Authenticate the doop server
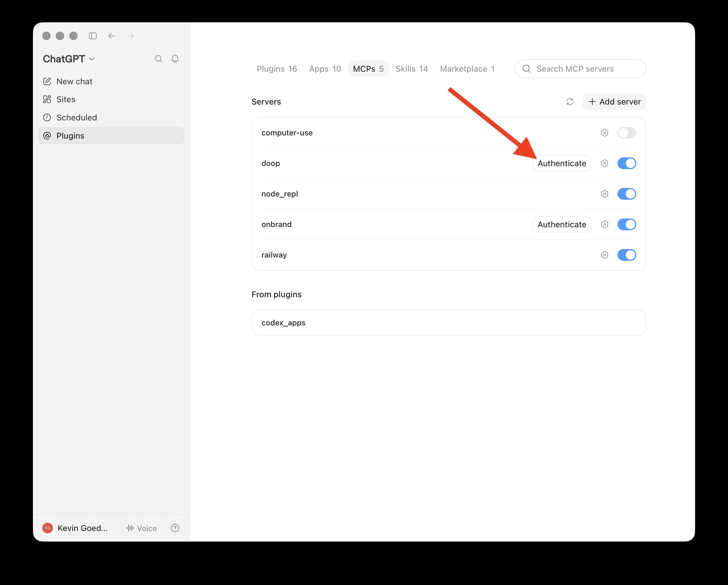The width and height of the screenshot is (728, 585). (x=562, y=163)
